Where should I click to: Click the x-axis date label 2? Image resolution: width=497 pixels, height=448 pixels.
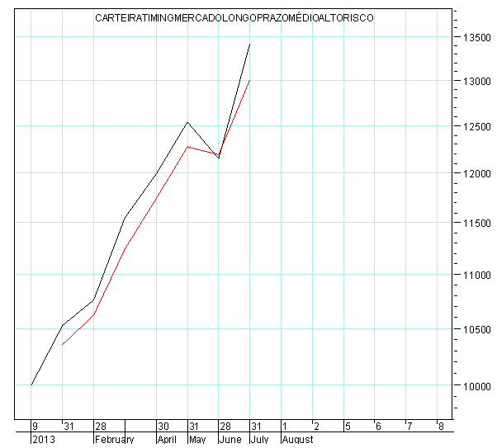coord(316,427)
